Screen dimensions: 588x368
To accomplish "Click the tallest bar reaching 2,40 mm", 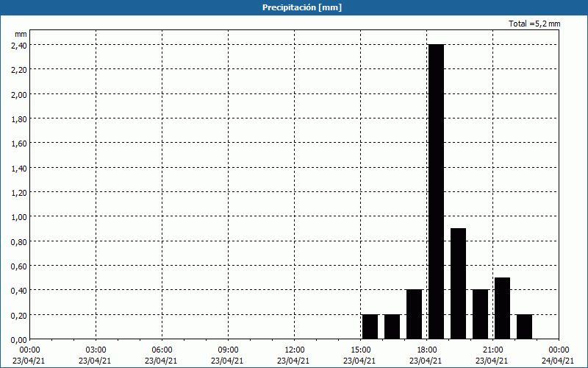I will point(436,191).
